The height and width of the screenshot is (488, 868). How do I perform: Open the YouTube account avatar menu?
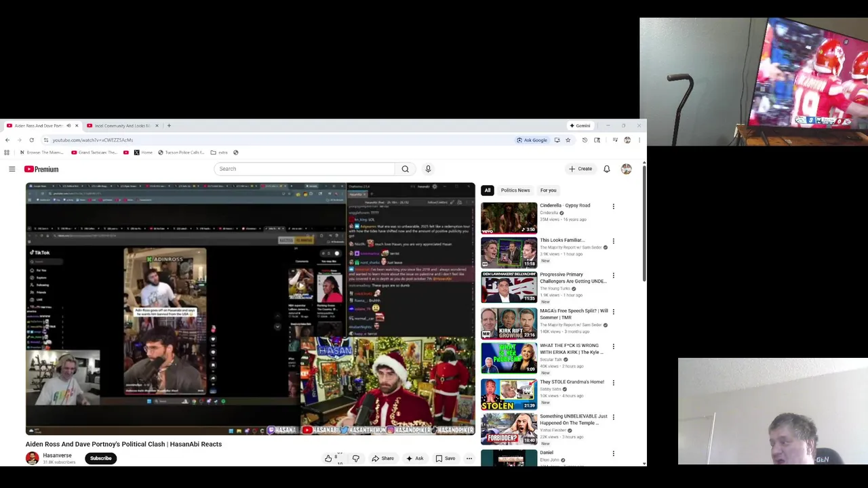626,169
